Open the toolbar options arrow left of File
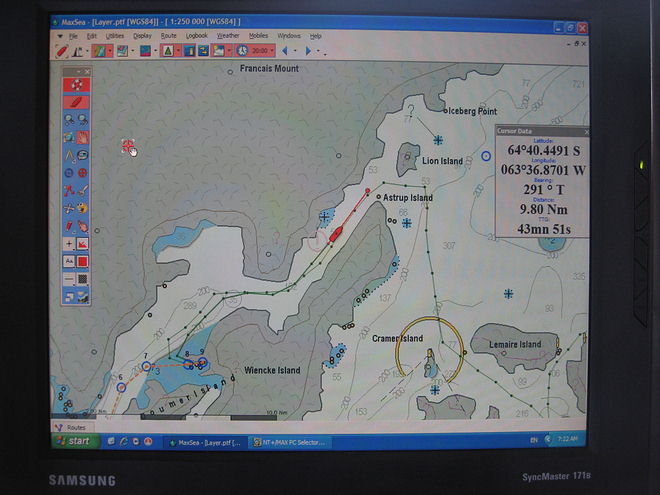 pos(60,36)
